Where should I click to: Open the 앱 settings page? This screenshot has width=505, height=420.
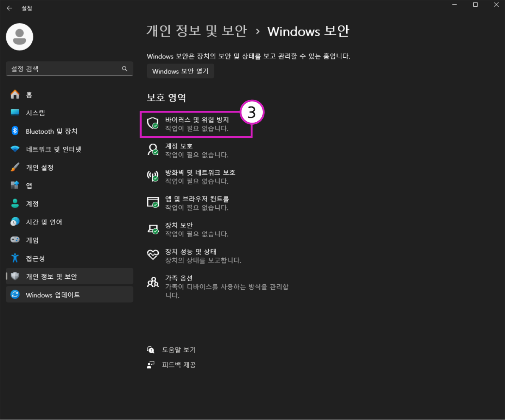pos(70,185)
